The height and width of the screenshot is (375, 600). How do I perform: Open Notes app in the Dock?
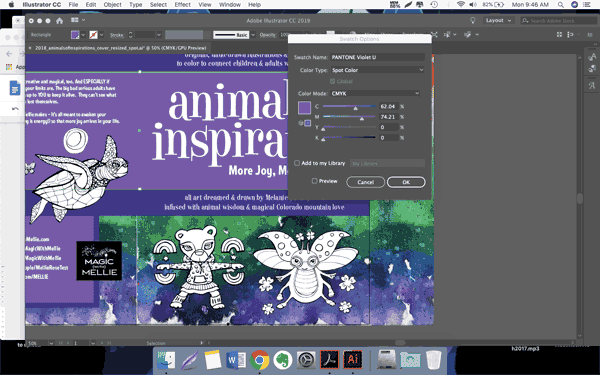(x=213, y=360)
